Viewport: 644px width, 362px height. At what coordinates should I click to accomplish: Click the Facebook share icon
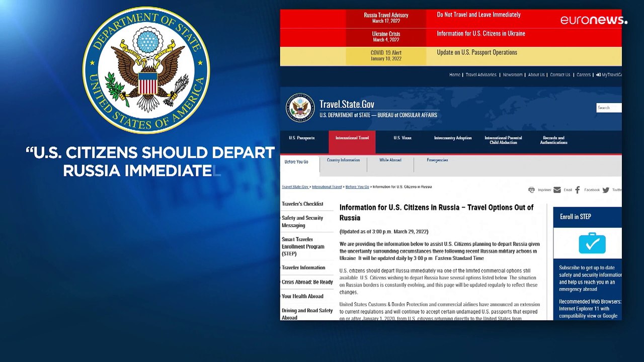(x=578, y=190)
